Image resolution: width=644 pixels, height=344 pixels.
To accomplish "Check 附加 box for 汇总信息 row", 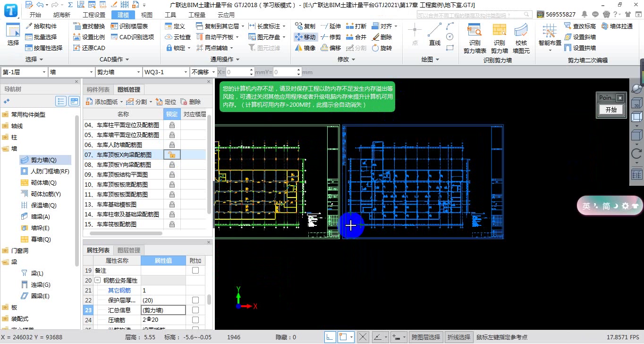I will coord(195,310).
